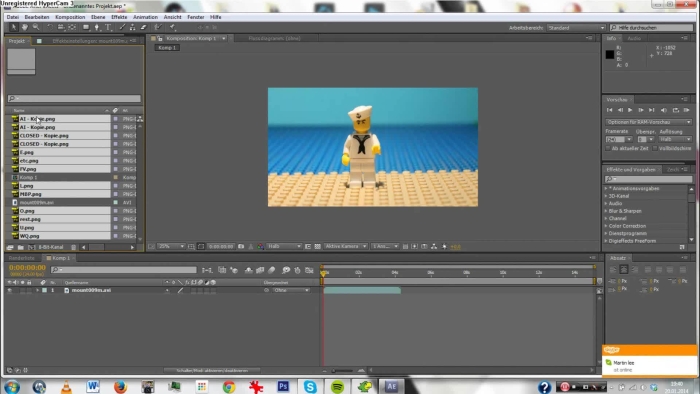Open the viewer zoom 25% dropdown
This screenshot has height=394, width=700.
point(171,246)
